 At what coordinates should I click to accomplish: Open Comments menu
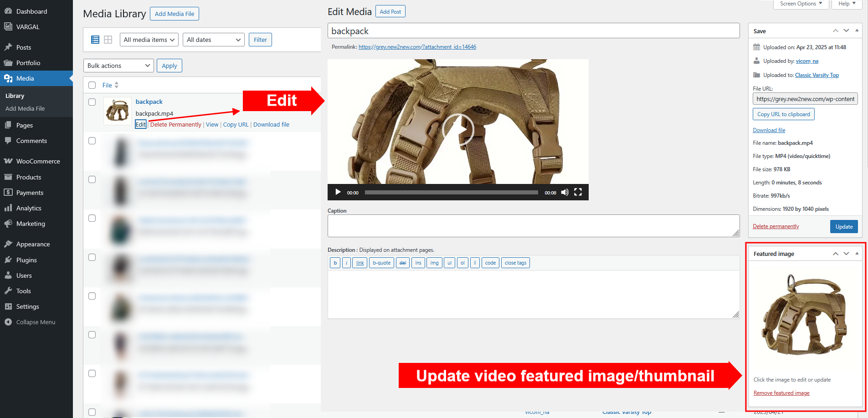click(x=31, y=141)
